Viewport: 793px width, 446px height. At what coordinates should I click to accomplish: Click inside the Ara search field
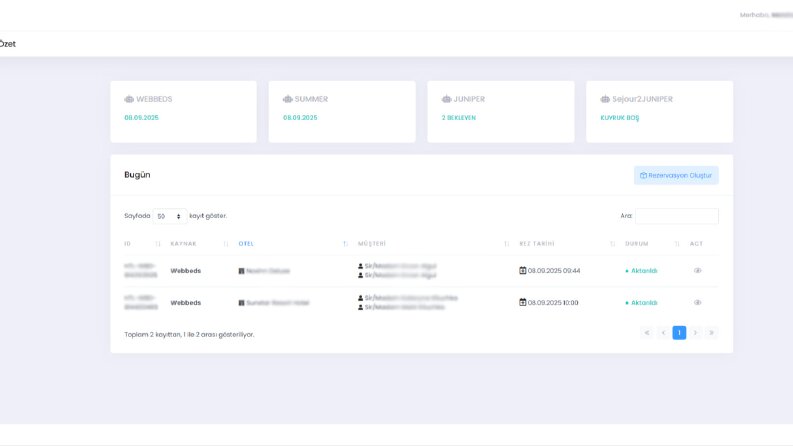[677, 216]
